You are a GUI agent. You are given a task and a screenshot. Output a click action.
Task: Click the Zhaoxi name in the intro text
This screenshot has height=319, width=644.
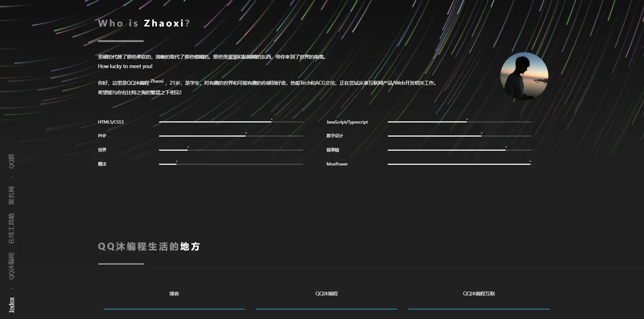(157, 82)
